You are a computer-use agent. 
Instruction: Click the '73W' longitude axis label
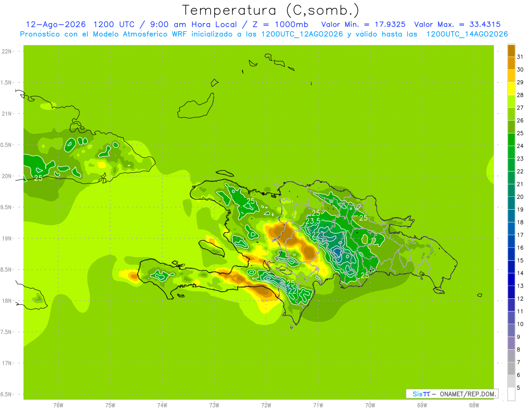pos(214,405)
